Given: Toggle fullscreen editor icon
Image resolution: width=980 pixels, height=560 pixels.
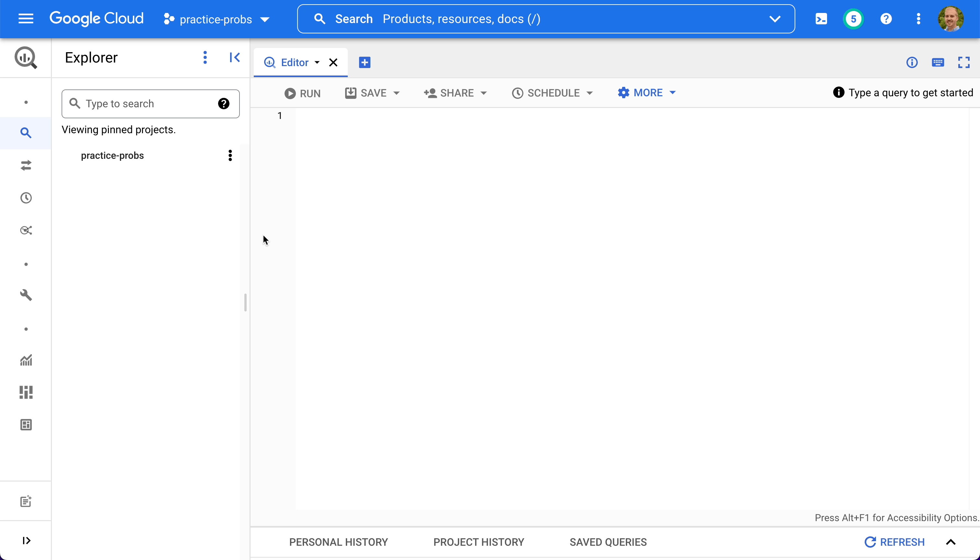Looking at the screenshot, I should tap(964, 62).
